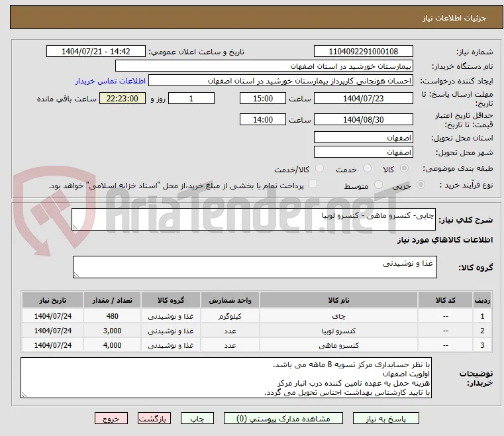Image resolution: width=504 pixels, height=436 pixels.
Task: Click the ساعت باقی مانده label
Action: point(66,99)
